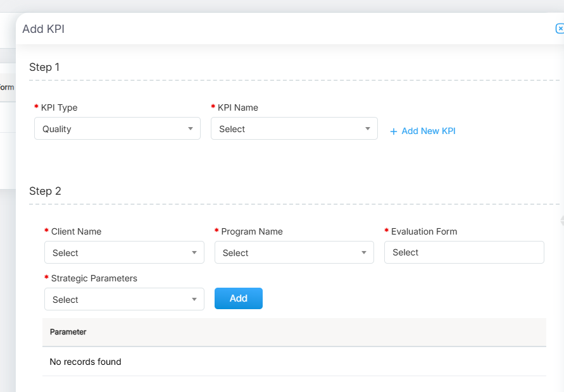The width and height of the screenshot is (564, 392).
Task: Click the Parameter column header
Action: (68, 332)
